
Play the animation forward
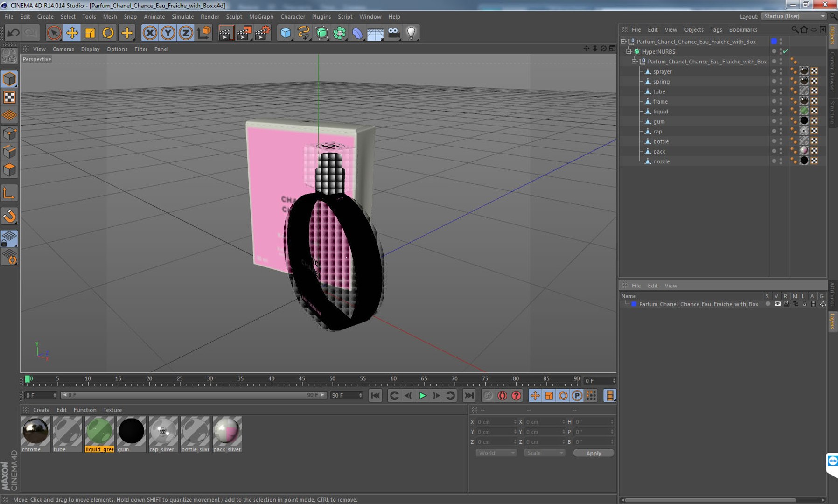point(422,396)
